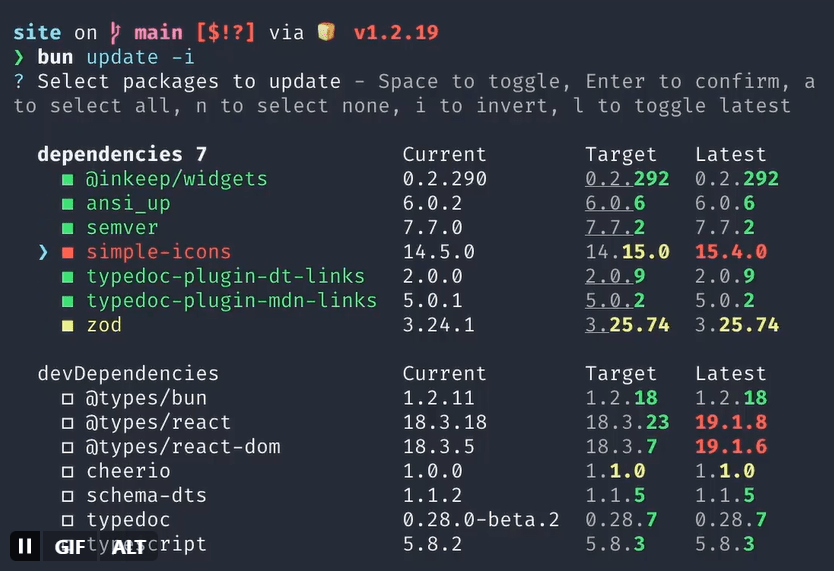Image resolution: width=834 pixels, height=571 pixels.
Task: Click the GIF badge label
Action: (70, 546)
